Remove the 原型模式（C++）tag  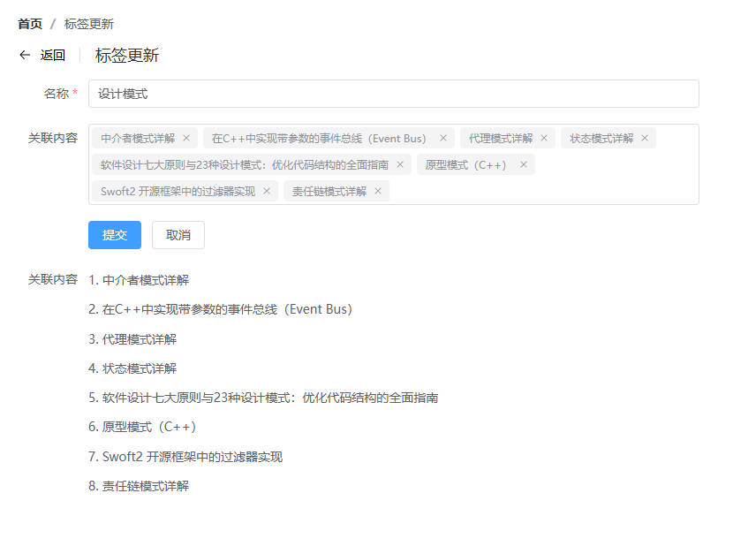click(x=523, y=165)
